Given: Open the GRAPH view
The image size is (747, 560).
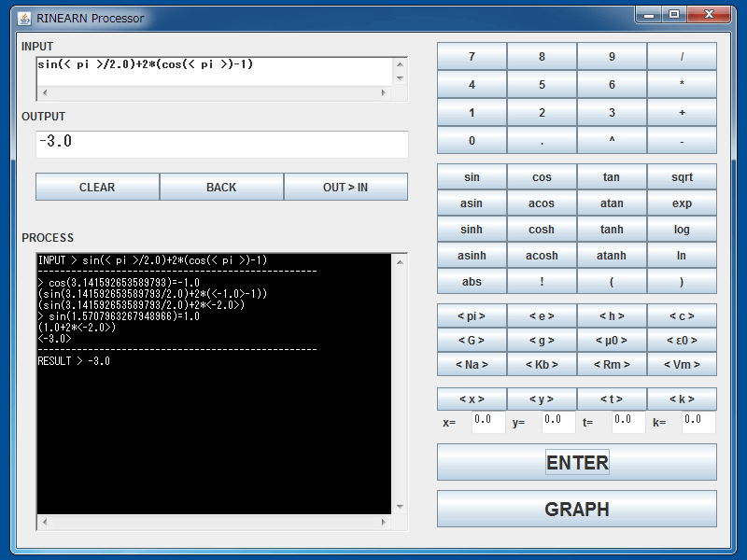Looking at the screenshot, I should [x=576, y=509].
